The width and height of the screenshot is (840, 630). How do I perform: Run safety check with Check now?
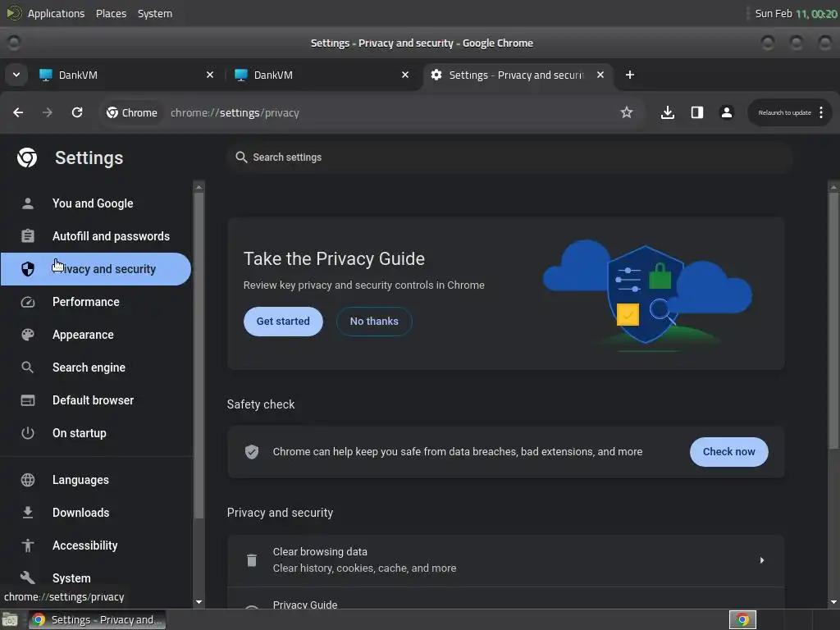coord(729,452)
